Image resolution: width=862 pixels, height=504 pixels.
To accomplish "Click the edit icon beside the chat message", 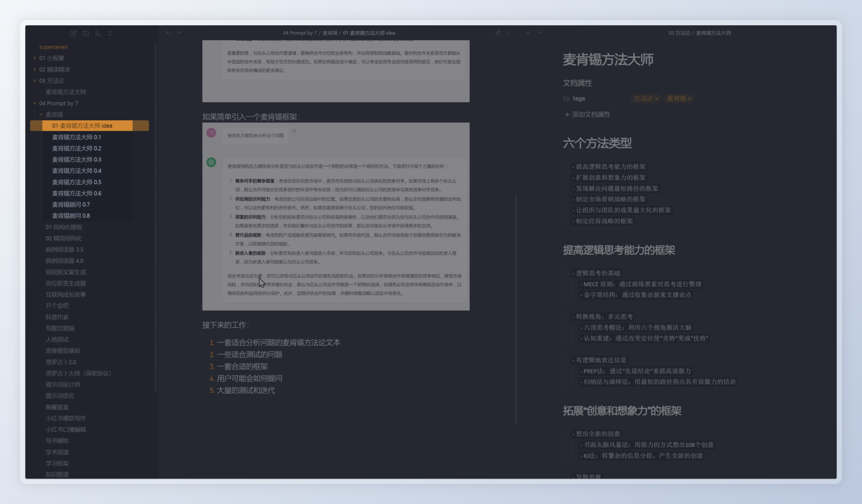I will (294, 131).
